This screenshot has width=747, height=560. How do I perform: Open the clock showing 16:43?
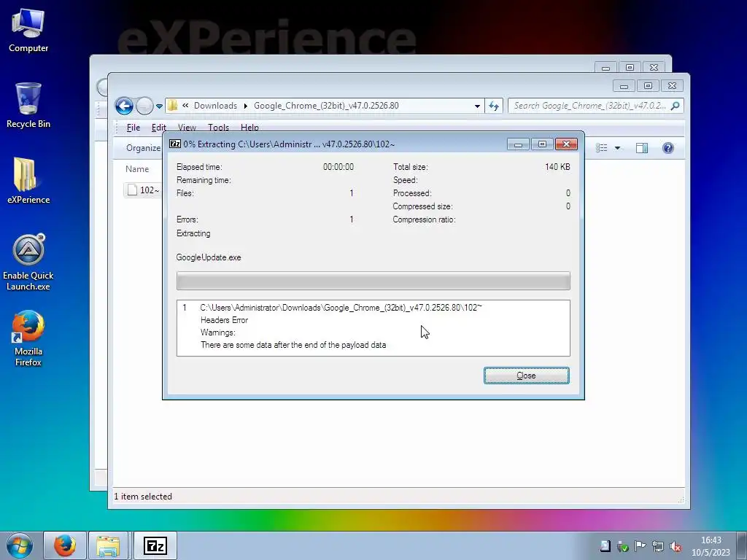[x=711, y=546]
